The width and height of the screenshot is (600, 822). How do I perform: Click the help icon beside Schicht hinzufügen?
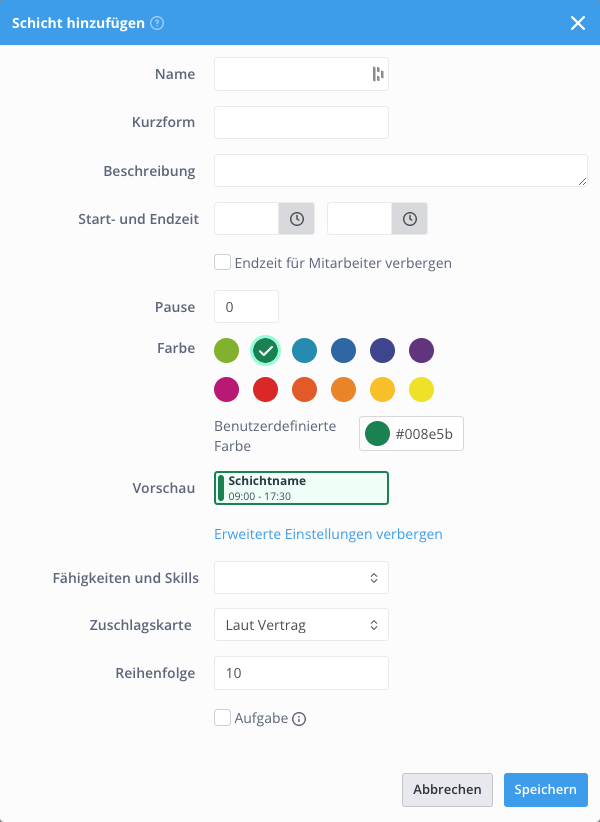157,23
